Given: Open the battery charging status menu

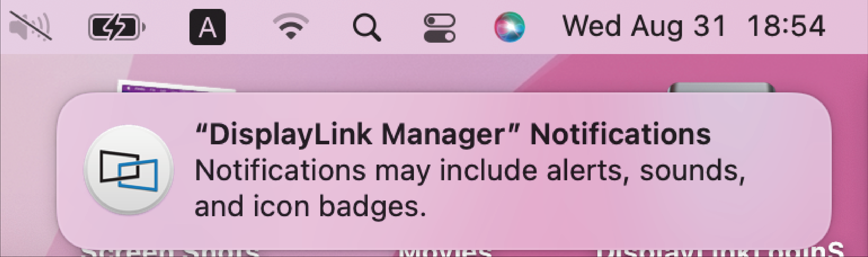Looking at the screenshot, I should point(116,26).
